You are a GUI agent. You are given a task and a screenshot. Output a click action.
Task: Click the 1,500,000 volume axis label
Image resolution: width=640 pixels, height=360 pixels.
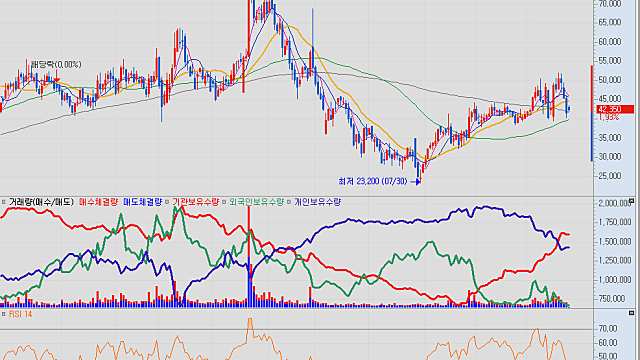pyautogui.click(x=614, y=242)
